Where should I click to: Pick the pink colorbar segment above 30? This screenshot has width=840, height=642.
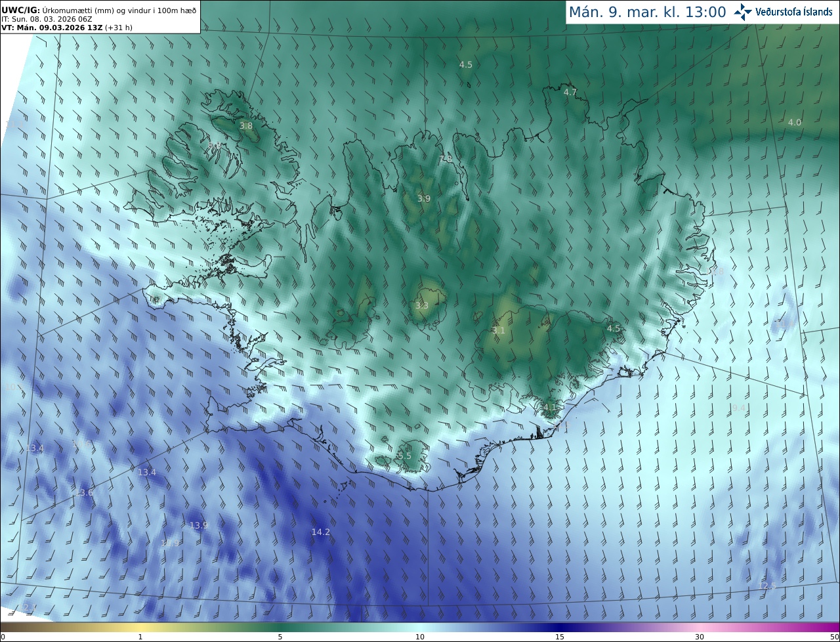tap(700, 627)
